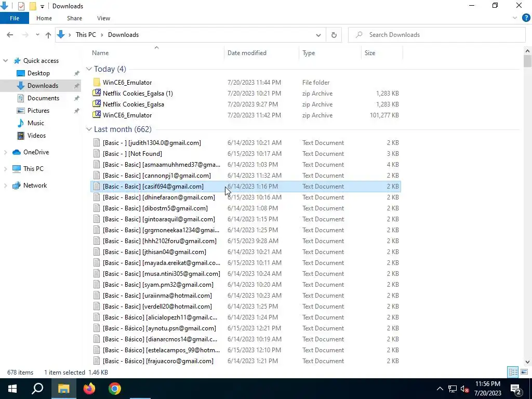Open the Share ribbon tab
The width and height of the screenshot is (532, 399).
[74, 18]
